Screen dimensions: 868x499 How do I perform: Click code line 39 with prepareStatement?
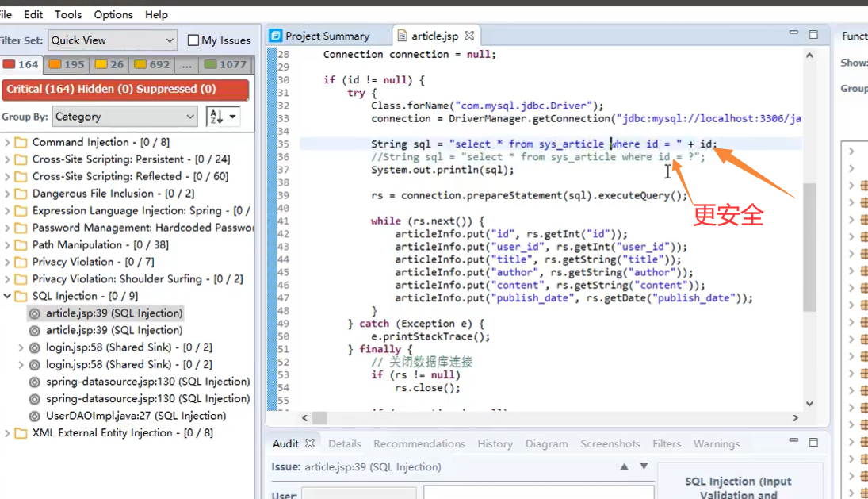[530, 195]
